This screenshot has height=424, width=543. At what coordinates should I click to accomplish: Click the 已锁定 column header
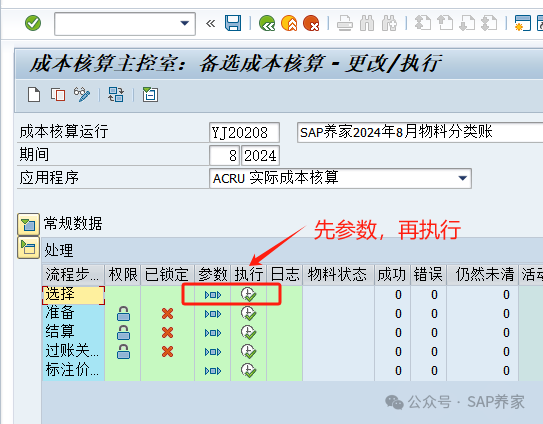point(167,275)
